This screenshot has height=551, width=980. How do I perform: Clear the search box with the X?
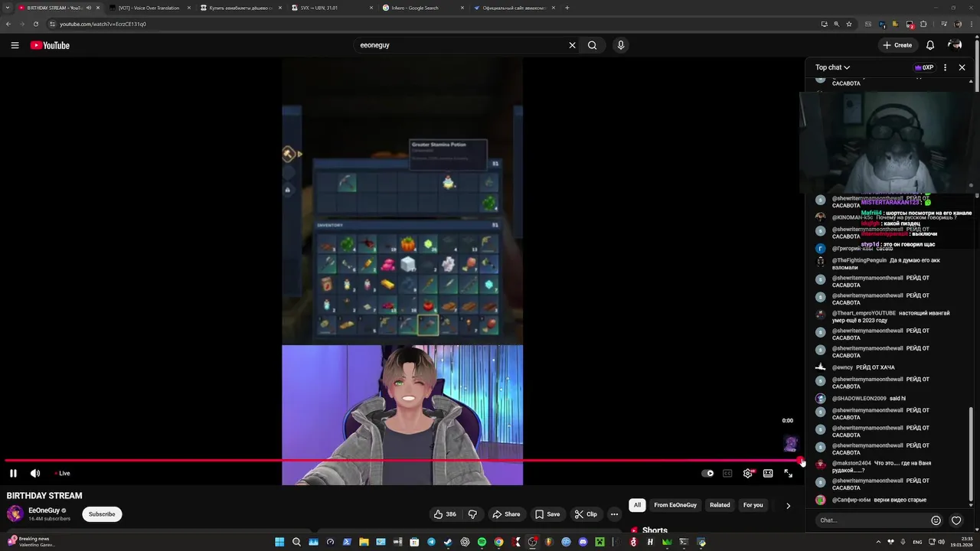click(572, 45)
